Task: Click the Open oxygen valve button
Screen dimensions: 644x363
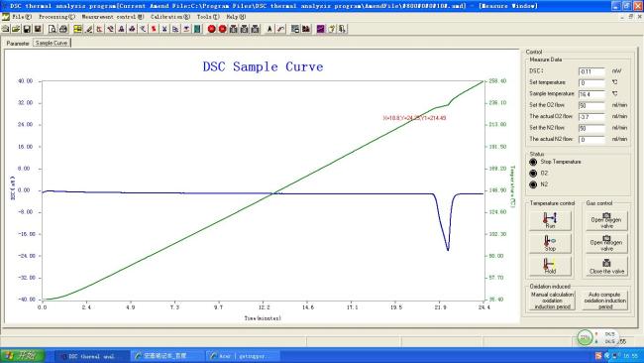Action: coord(606,220)
